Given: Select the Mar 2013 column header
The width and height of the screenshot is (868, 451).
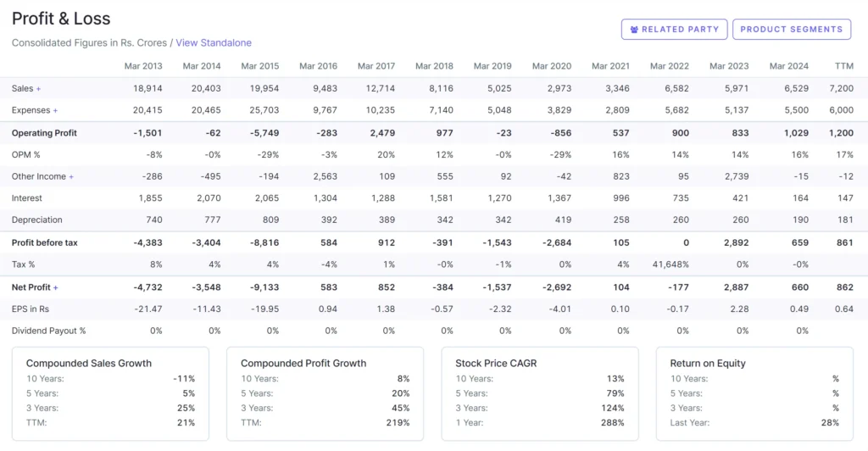Looking at the screenshot, I should pos(143,66).
